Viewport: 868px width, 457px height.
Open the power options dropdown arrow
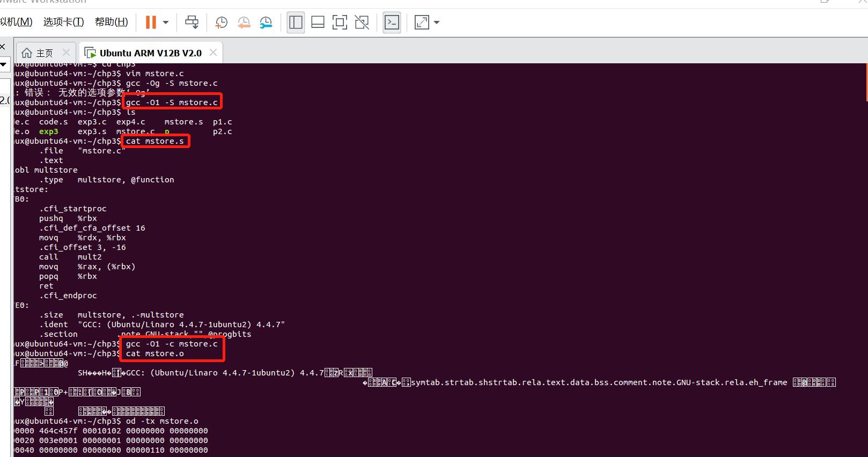[166, 23]
